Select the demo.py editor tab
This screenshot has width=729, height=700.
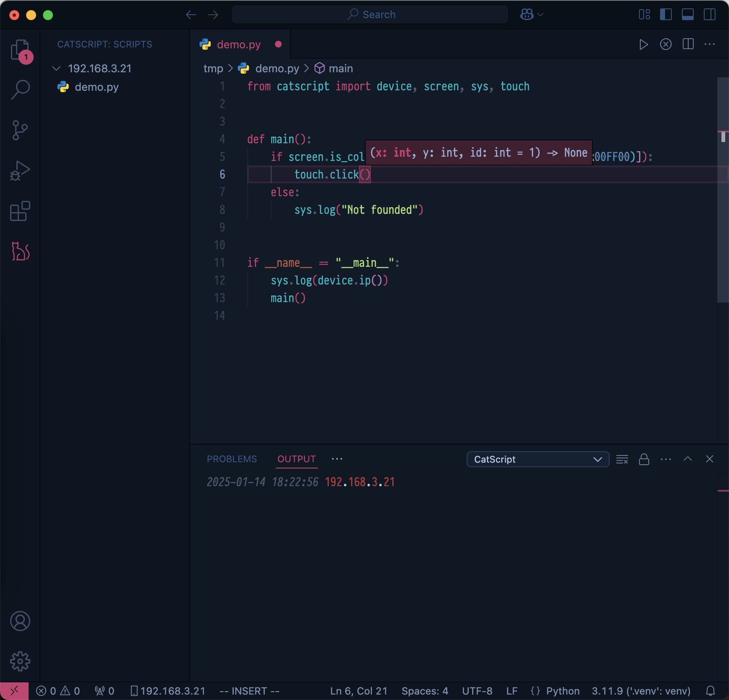[x=238, y=44]
